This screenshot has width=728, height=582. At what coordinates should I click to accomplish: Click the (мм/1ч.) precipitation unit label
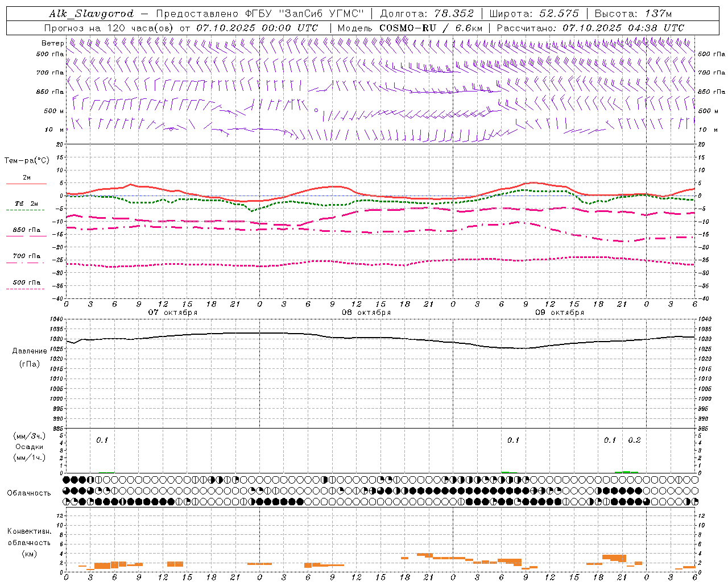point(30,457)
